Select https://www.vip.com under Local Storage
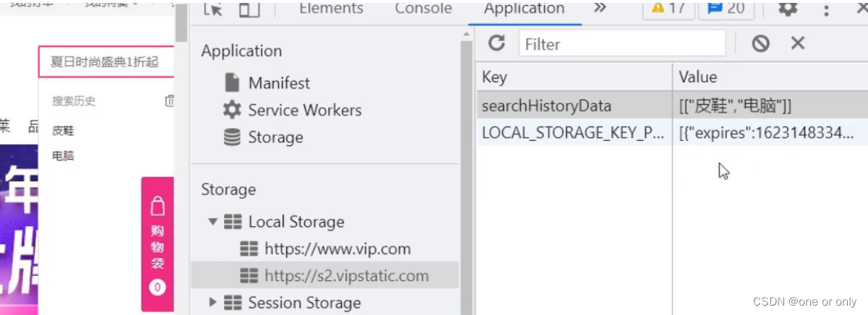 337,249
